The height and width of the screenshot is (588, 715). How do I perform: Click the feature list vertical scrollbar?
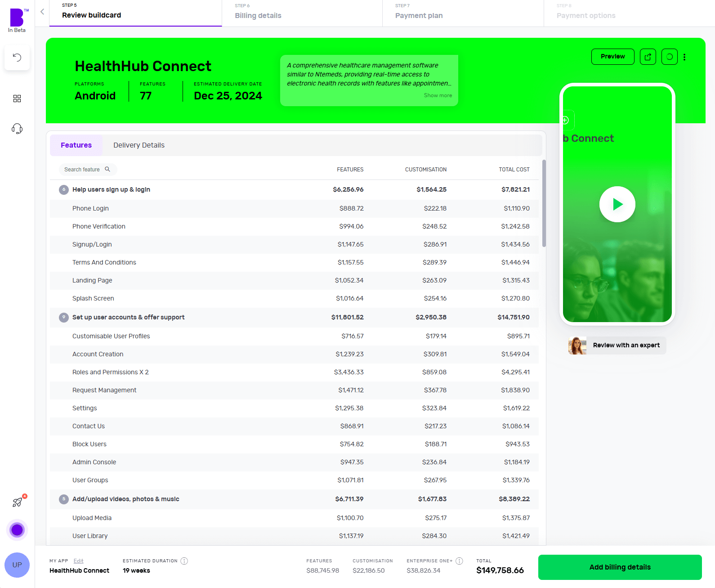click(544, 203)
